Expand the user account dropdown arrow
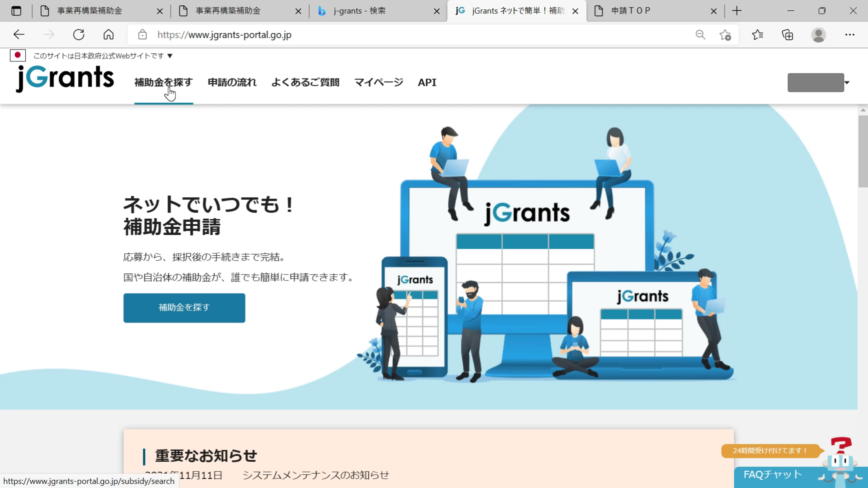Image resolution: width=868 pixels, height=488 pixels. tap(847, 83)
